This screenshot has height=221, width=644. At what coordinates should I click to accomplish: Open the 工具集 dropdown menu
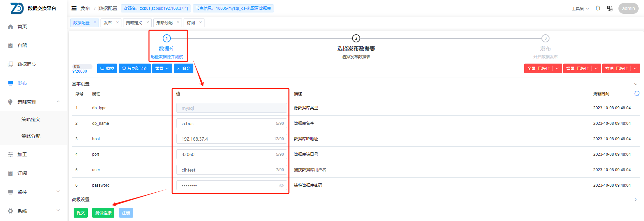coord(580,8)
